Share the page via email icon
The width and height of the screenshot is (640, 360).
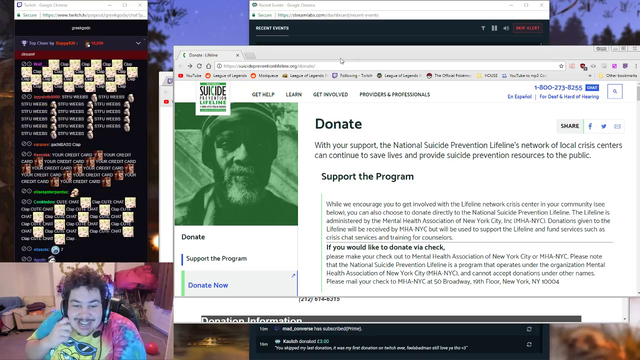(618, 126)
